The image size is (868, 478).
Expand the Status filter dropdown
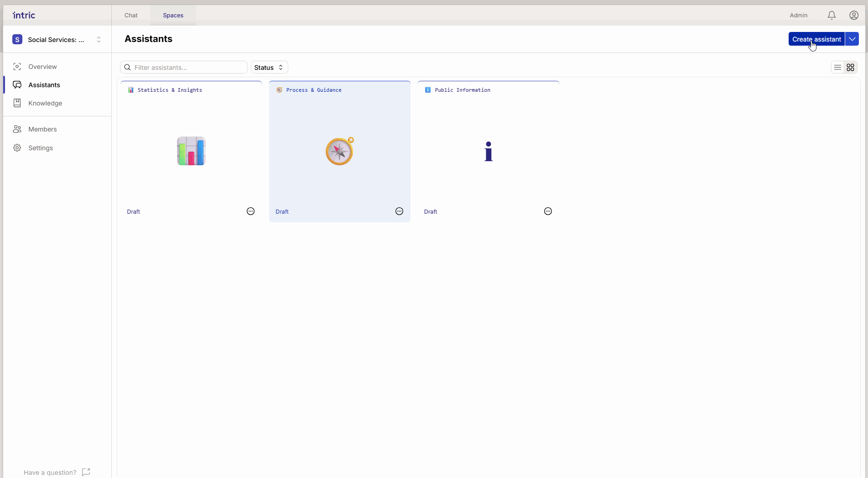click(269, 68)
